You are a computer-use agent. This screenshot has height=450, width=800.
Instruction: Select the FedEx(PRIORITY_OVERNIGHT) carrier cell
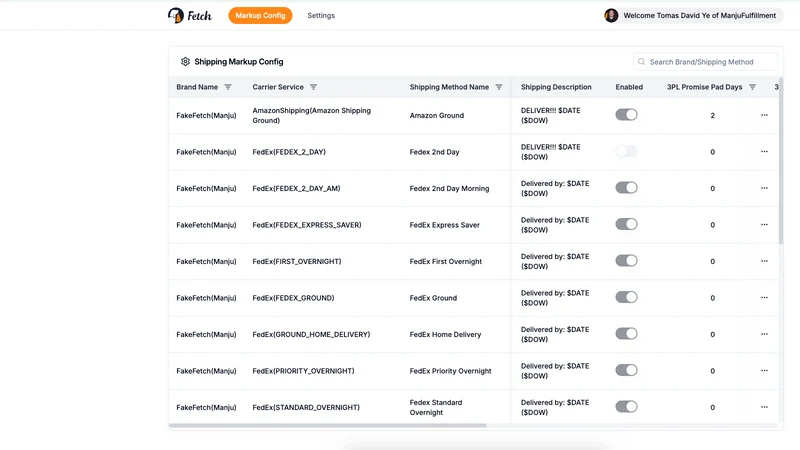(303, 371)
